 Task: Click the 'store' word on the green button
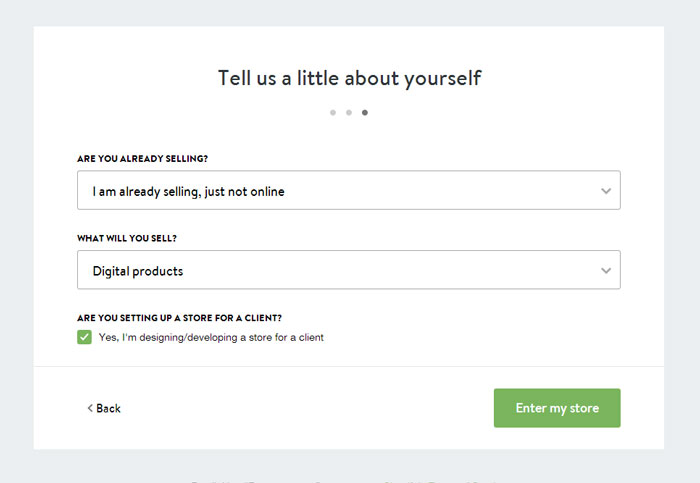[584, 408]
